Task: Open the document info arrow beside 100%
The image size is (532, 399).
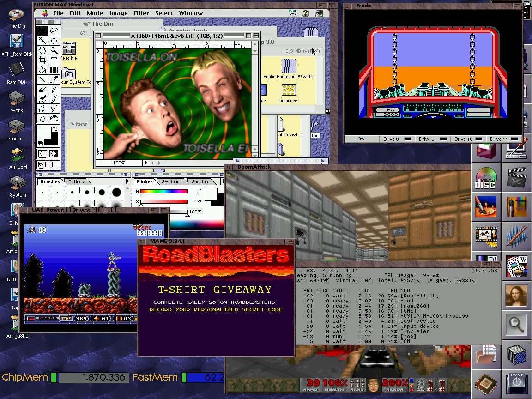Action: (146, 163)
